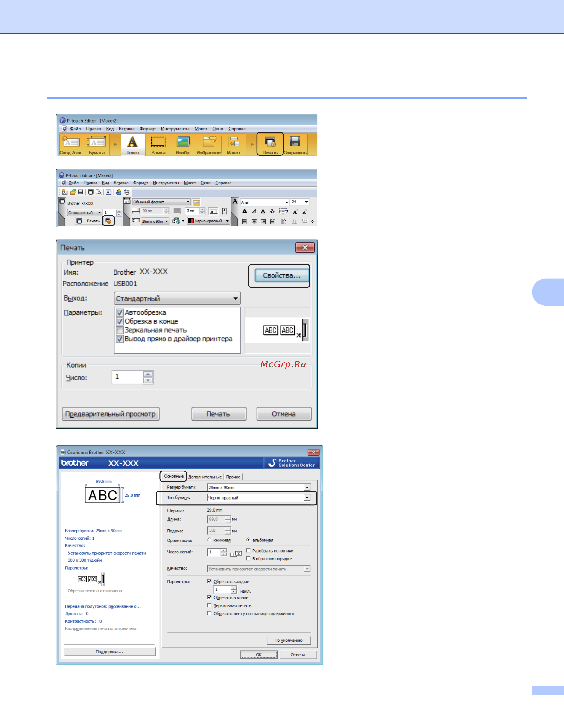564x728 pixels.
Task: Switch to the Дополнительные tab
Action: (205, 477)
